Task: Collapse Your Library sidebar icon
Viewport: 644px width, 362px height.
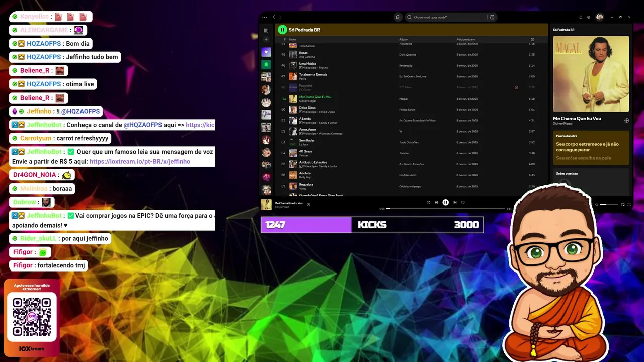Action: (x=266, y=30)
